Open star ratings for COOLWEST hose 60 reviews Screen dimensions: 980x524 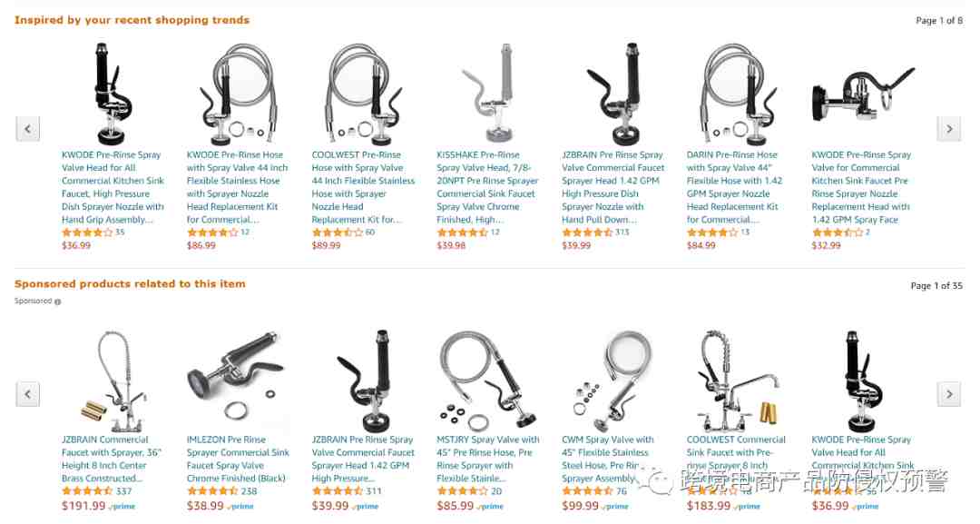tap(337, 232)
